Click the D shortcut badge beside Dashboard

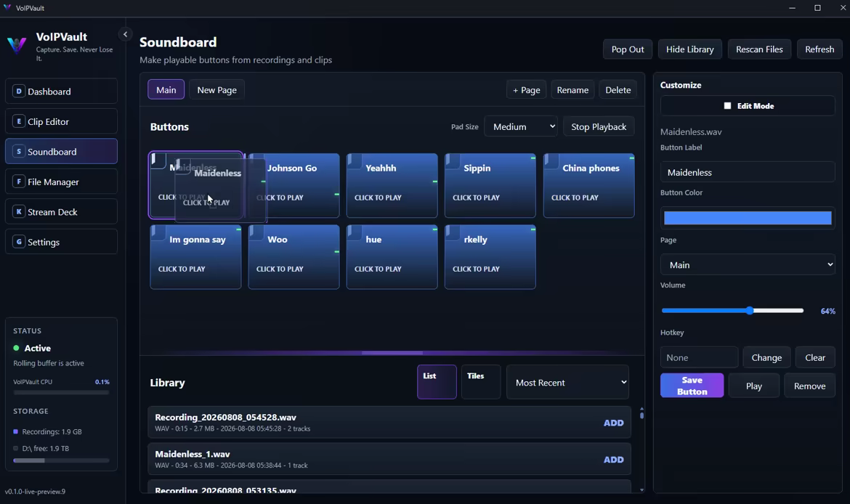tap(19, 91)
